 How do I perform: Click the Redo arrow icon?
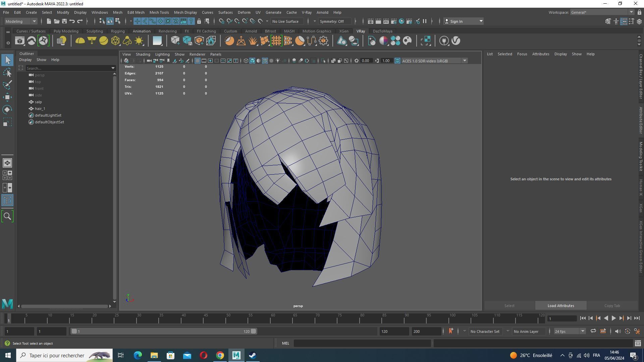80,21
